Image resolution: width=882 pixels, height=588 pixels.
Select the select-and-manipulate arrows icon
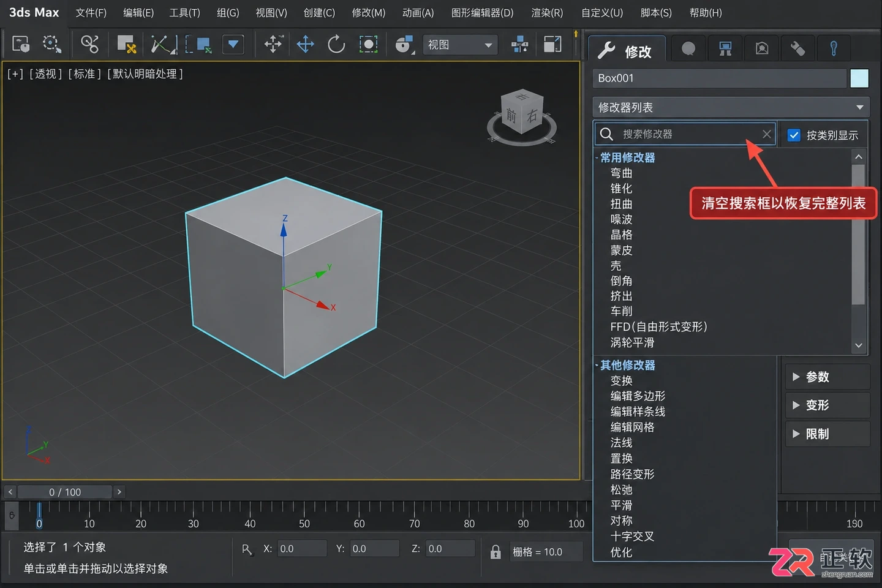[x=273, y=44]
